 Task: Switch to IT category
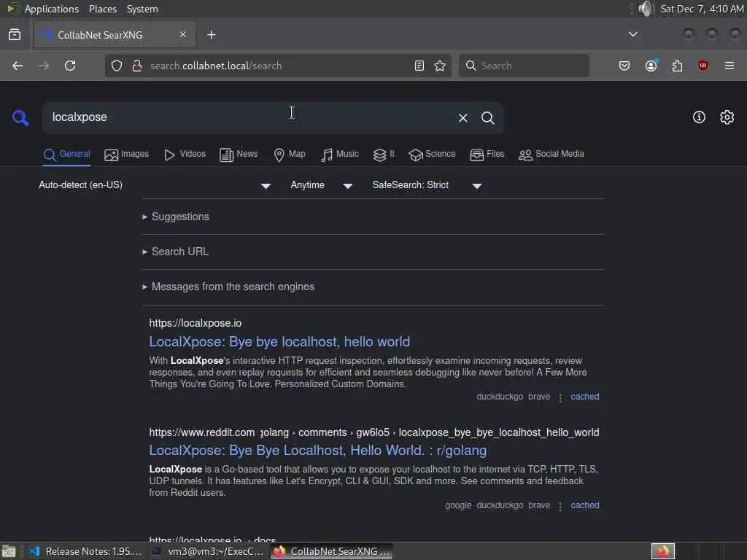[x=384, y=155]
